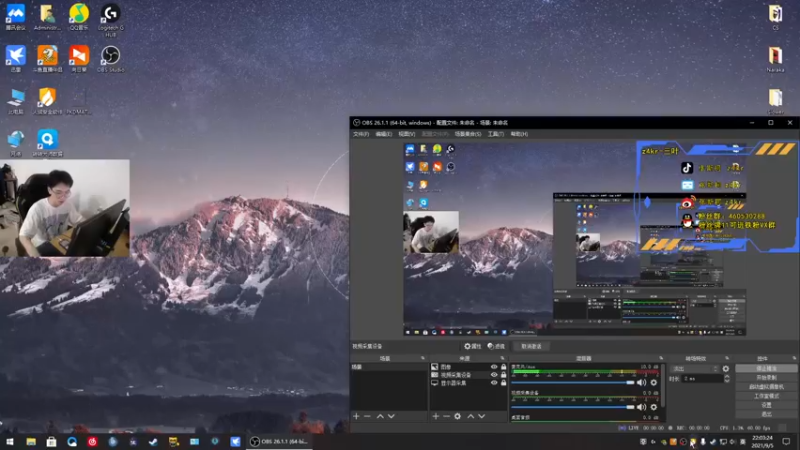Open the 滤镜 filters icon button
The image size is (800, 450).
pos(496,346)
